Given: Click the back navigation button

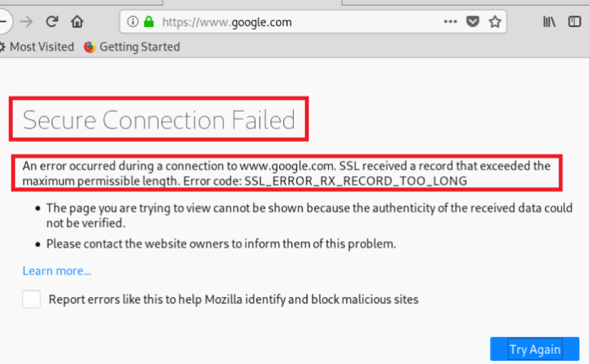Looking at the screenshot, I should [4, 22].
